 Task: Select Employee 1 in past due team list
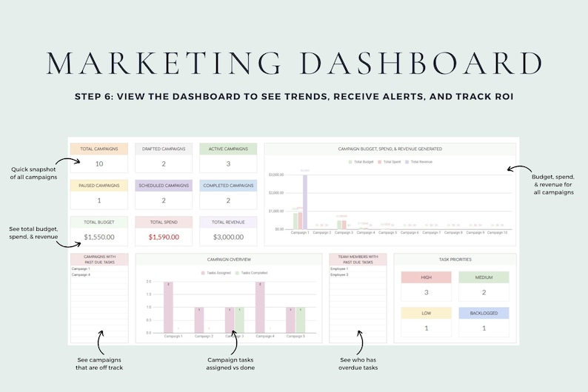tap(339, 268)
